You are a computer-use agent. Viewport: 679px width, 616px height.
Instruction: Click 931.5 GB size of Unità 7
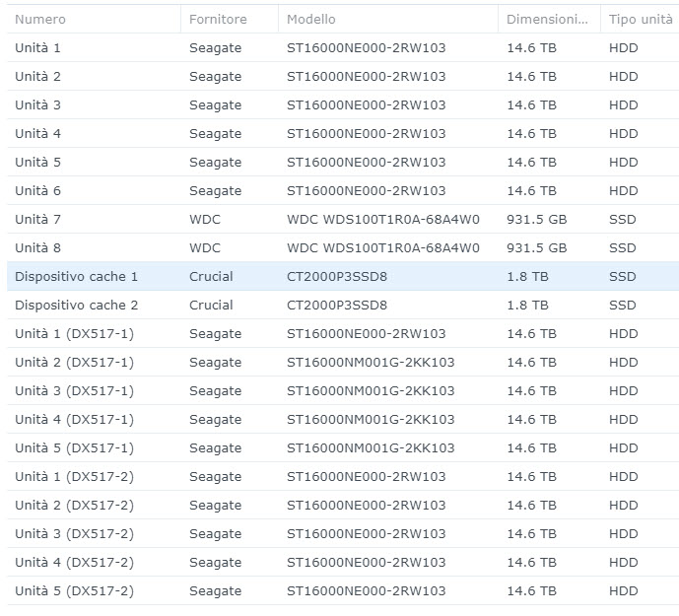coord(536,219)
